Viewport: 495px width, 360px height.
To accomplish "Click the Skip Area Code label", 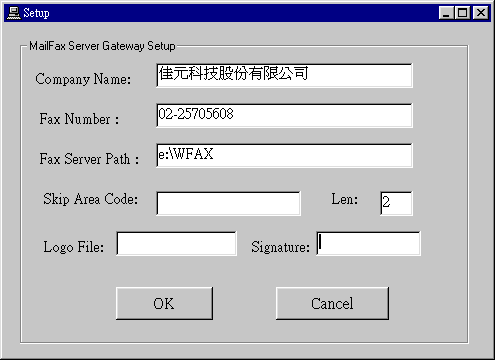I will (x=90, y=199).
